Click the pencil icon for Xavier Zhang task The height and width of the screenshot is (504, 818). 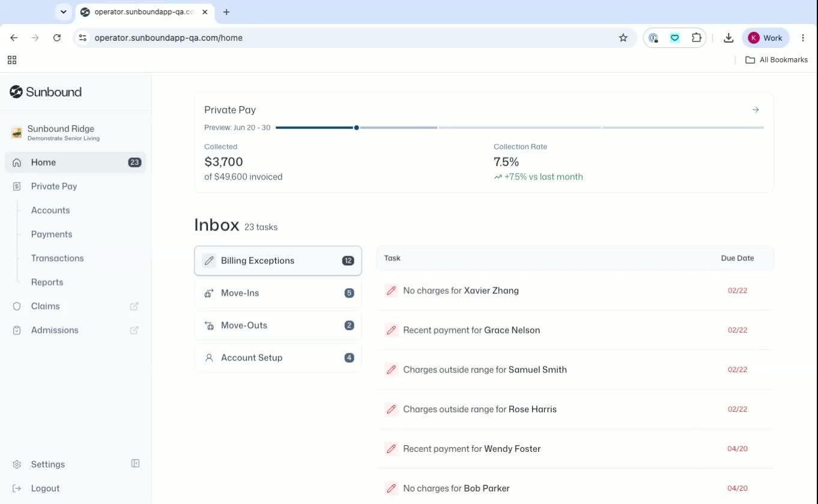391,290
